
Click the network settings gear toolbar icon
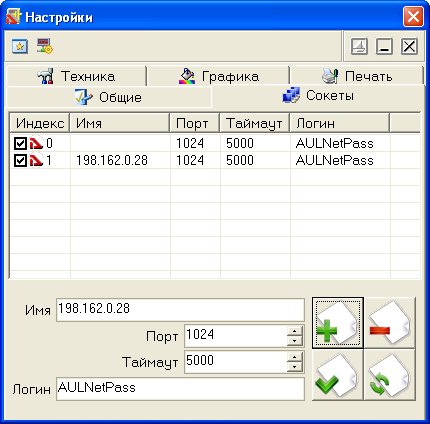coord(45,46)
